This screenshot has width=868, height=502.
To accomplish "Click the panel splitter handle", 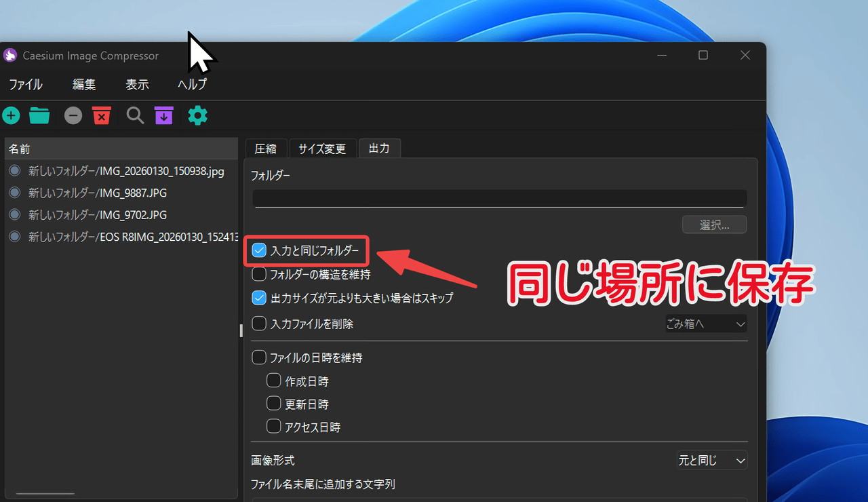I will tap(241, 330).
